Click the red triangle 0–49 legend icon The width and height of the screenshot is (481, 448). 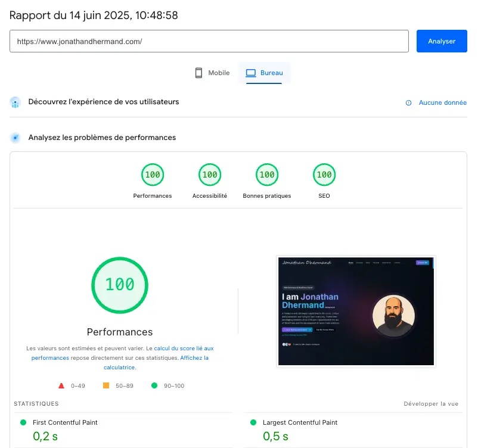click(61, 385)
